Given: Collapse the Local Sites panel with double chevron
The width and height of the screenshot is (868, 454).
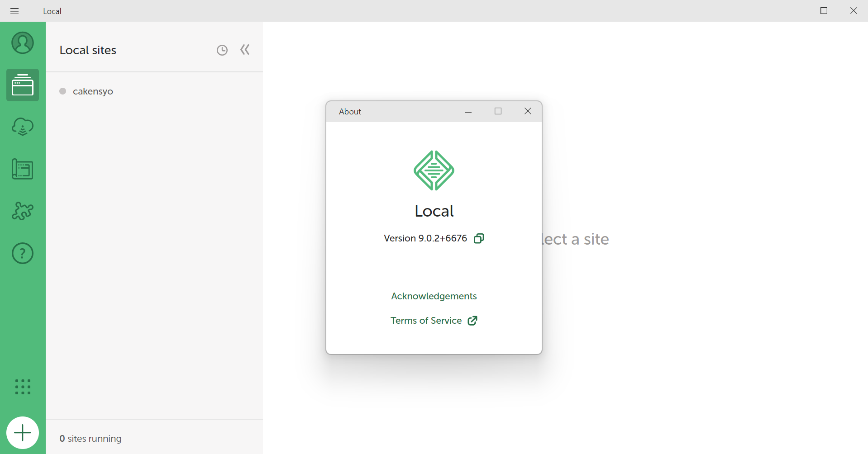Looking at the screenshot, I should pos(244,50).
